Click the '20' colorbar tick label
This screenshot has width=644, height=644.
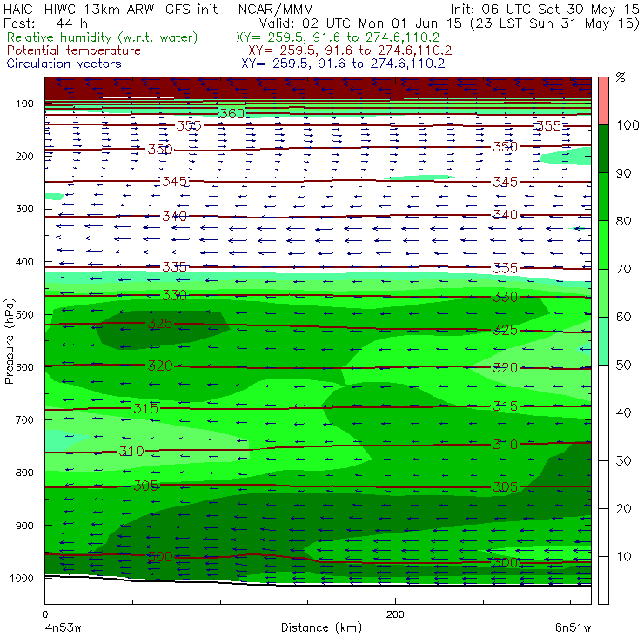(623, 508)
